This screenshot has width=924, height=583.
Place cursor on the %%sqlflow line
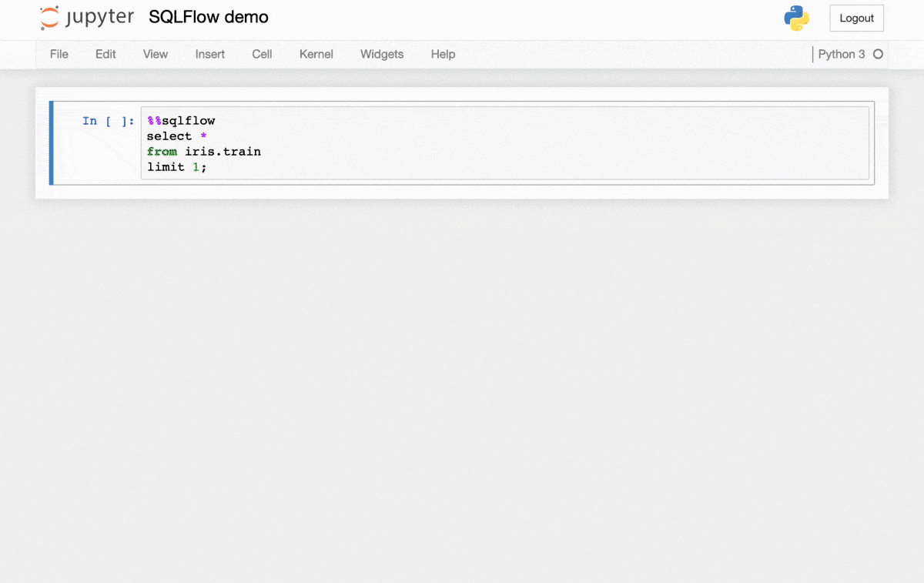coord(182,121)
